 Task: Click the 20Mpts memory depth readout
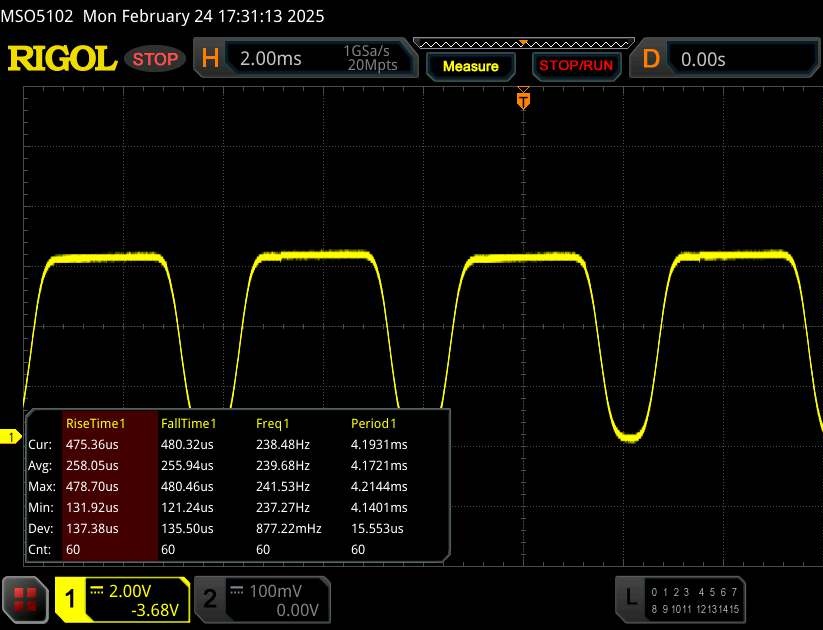372,65
